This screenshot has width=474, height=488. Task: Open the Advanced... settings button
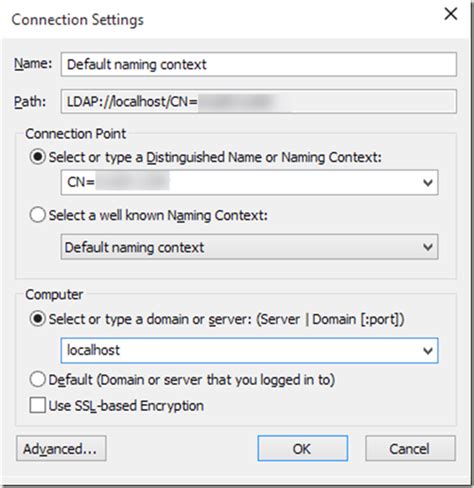pyautogui.click(x=61, y=449)
